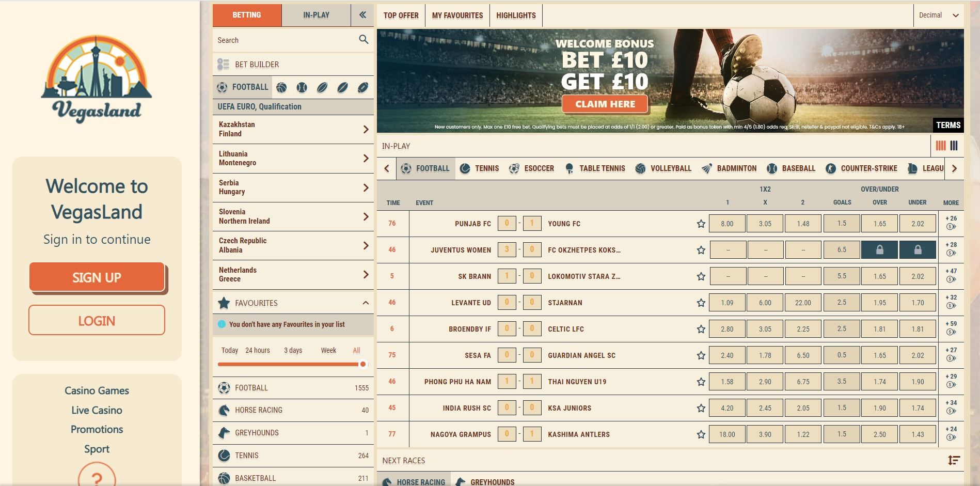
Task: Open the Highlights tab
Action: coord(516,15)
